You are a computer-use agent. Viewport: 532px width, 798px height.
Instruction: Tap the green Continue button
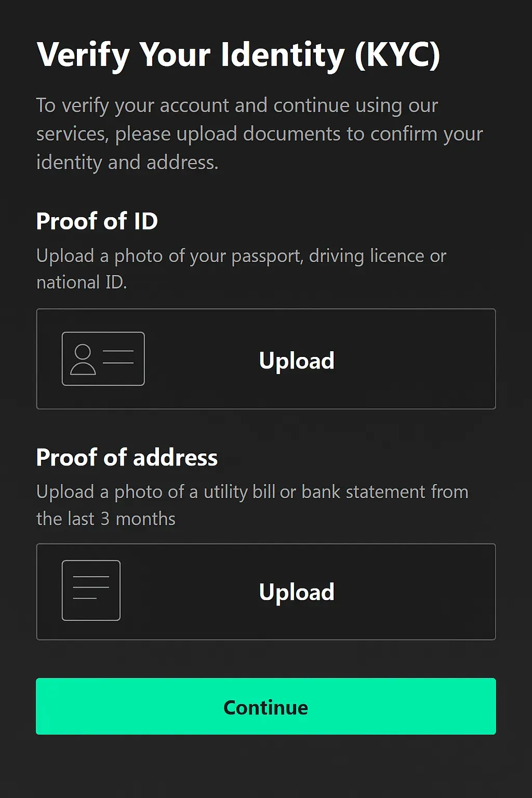266,706
